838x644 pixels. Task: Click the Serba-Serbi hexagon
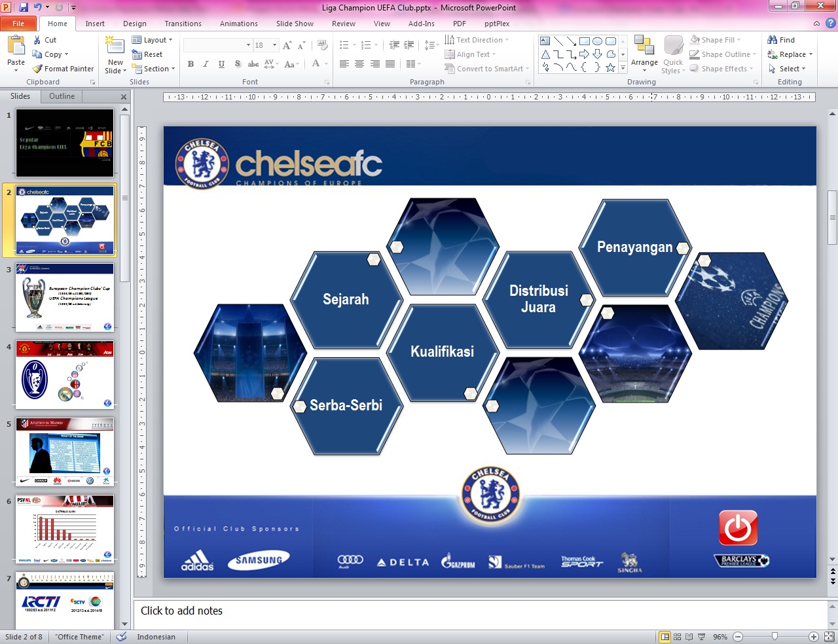(x=346, y=406)
